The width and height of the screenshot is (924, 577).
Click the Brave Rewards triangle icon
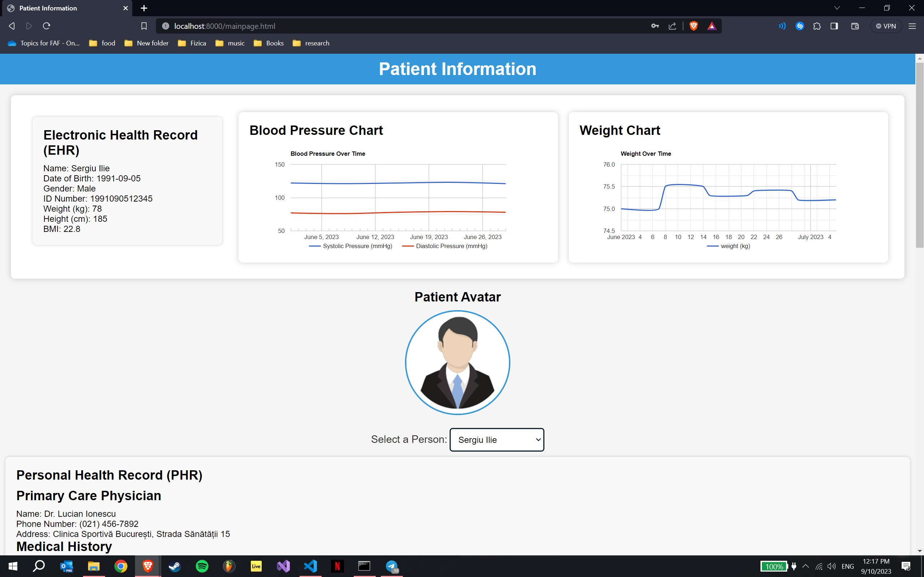[712, 26]
